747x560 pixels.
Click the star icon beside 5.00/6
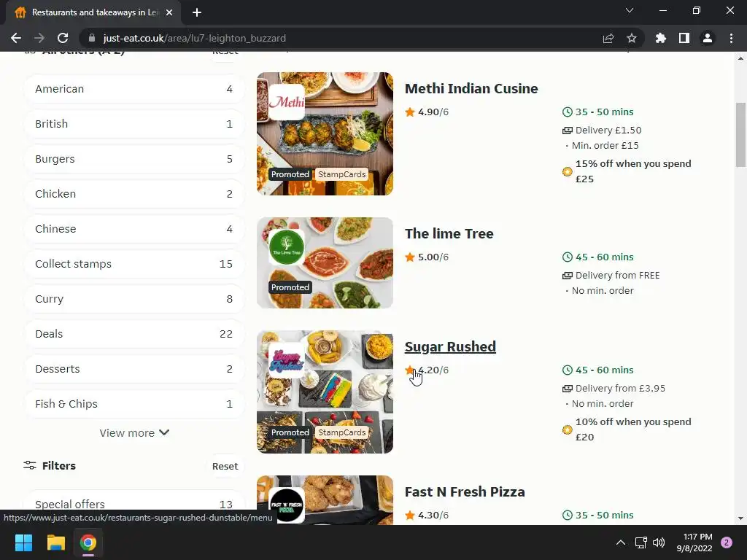pos(410,257)
